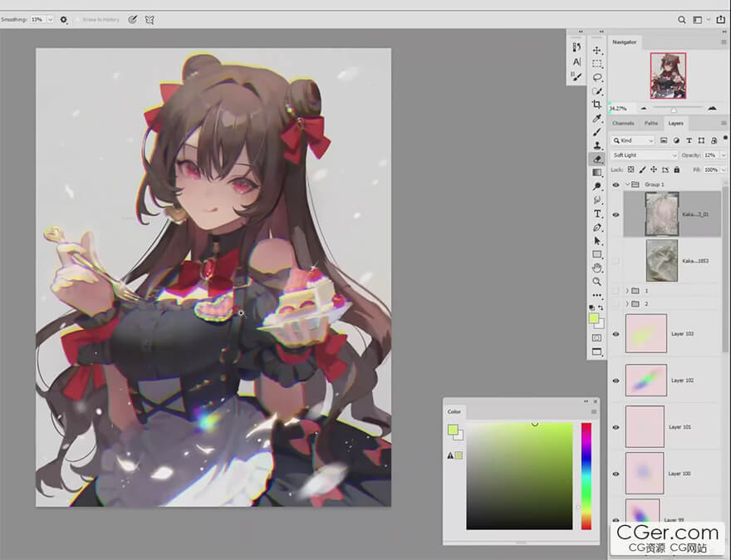Image resolution: width=731 pixels, height=560 pixels.
Task: Select the Eyedropper tool
Action: [596, 119]
